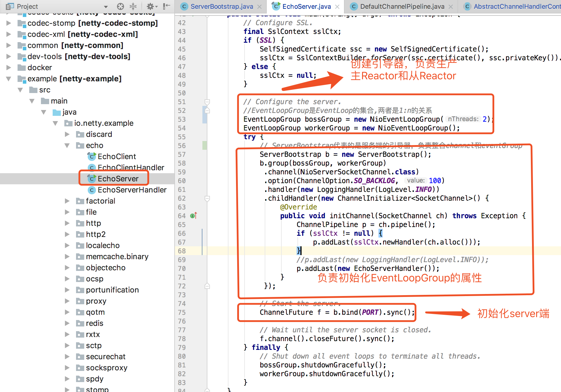Click on ServerBootstrap in line 57 code
The width and height of the screenshot is (561, 392).
pos(290,154)
